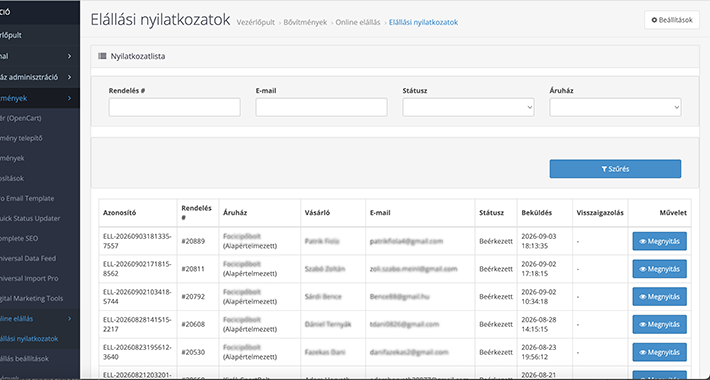Apply filters with the Szűrés button
Image resolution: width=710 pixels, height=380 pixels.
pos(615,169)
